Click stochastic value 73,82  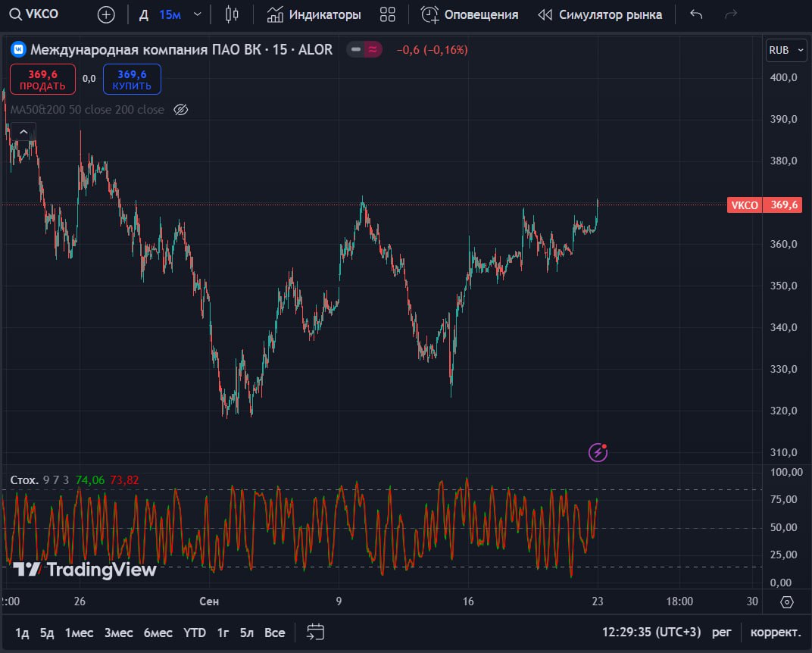pos(124,480)
